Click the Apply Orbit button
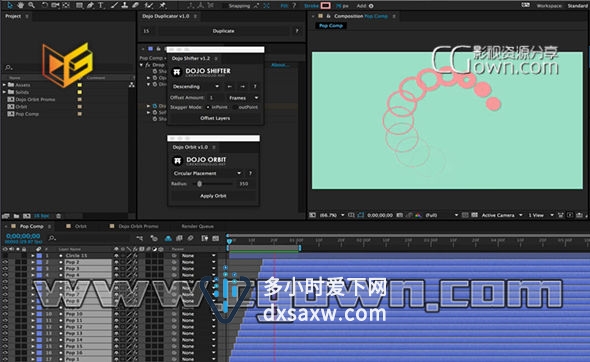The width and height of the screenshot is (590, 362). click(x=213, y=196)
